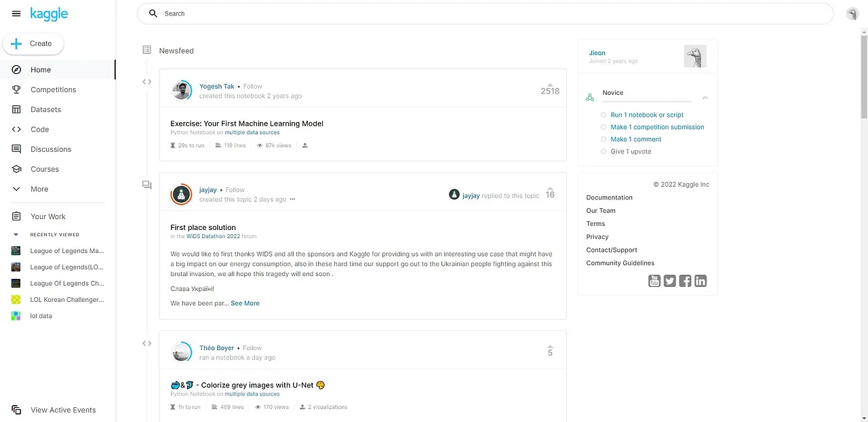Upvote jayjay's topic (16)
Image resolution: width=868 pixels, height=422 pixels.
coord(550,189)
